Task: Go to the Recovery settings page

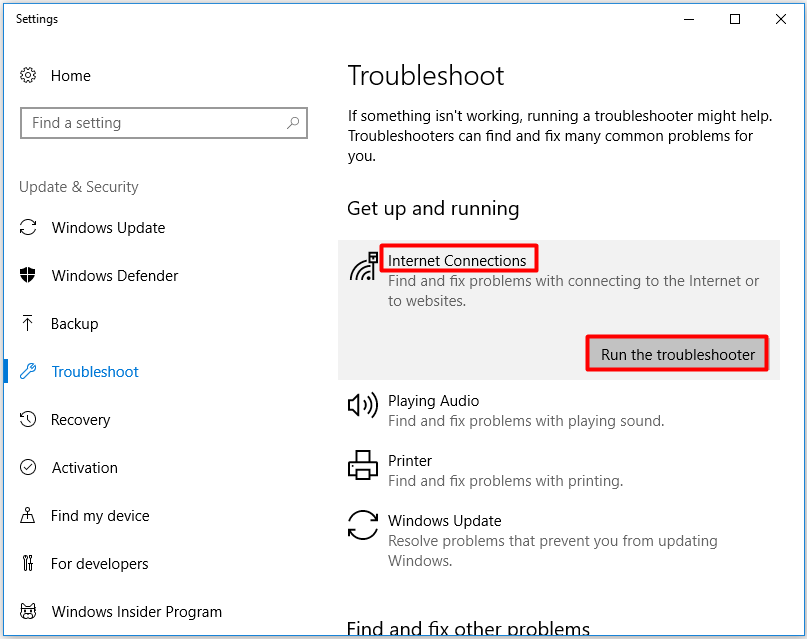Action: 80,419
